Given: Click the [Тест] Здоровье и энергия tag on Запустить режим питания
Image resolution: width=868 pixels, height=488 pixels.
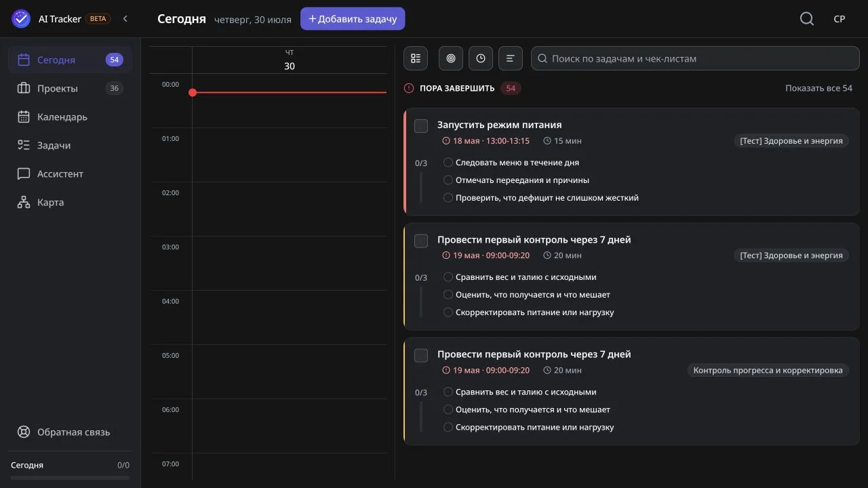Looking at the screenshot, I should tap(791, 141).
